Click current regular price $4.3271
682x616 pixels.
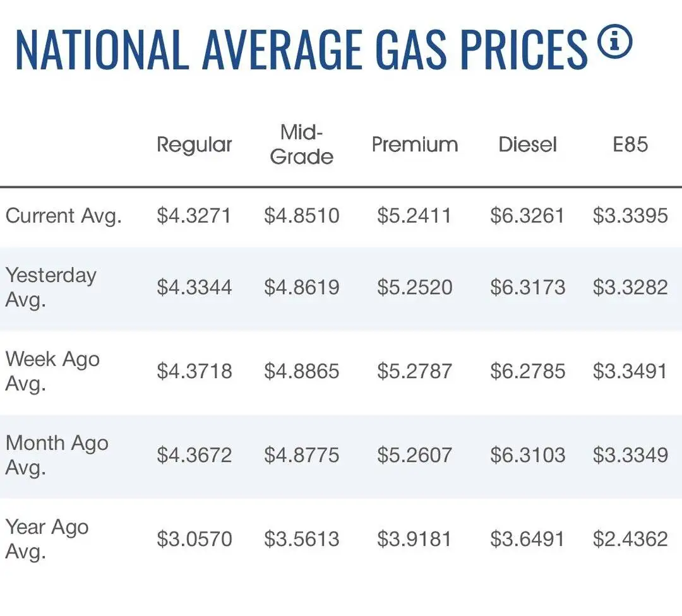194,216
